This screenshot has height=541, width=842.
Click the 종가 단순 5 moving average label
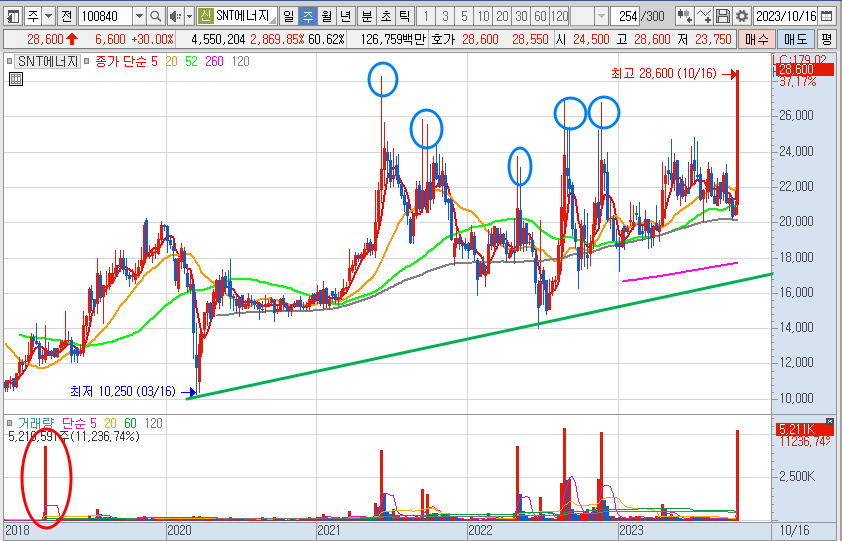point(126,61)
